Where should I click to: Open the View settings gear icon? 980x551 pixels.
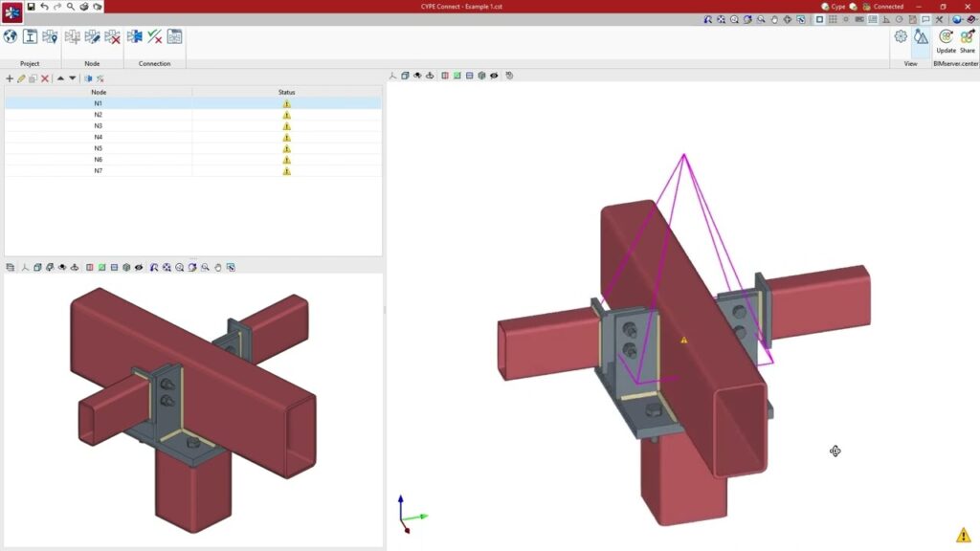pos(901,36)
